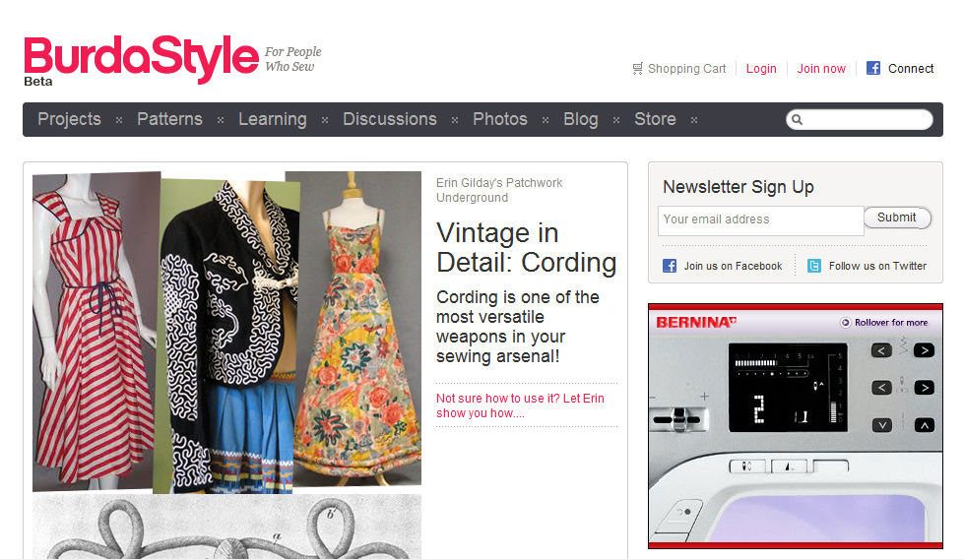Viewport: 964px width, 560px height.
Task: Click the shopping cart icon
Action: pyautogui.click(x=637, y=68)
